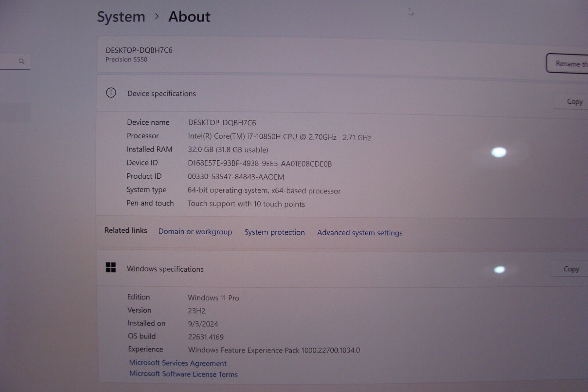Open Domain or workgroup settings
588x392 pixels.
[195, 232]
